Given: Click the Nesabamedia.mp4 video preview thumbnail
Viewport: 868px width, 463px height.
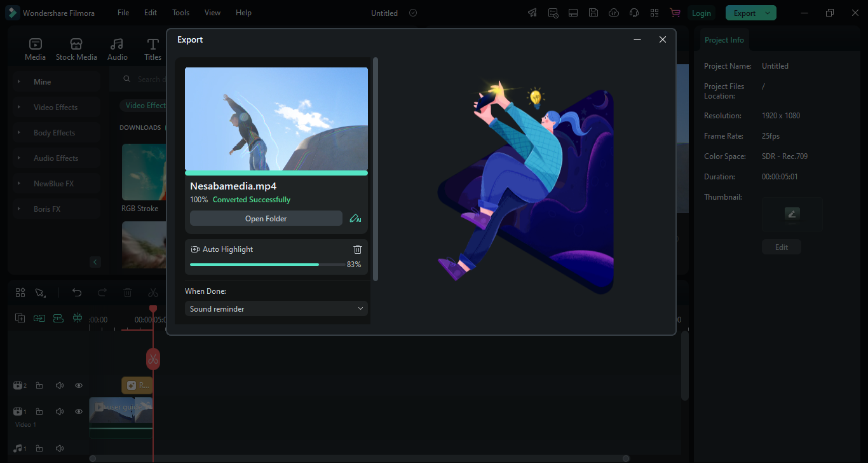Looking at the screenshot, I should click(276, 119).
